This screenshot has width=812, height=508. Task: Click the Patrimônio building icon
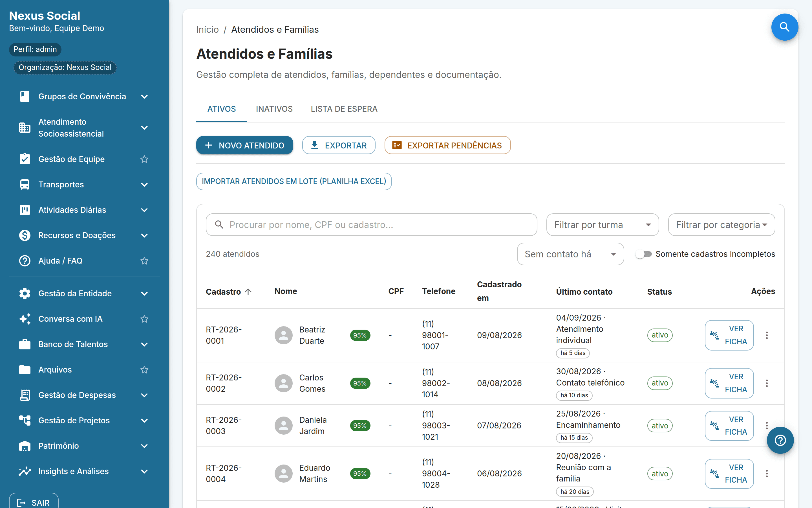click(25, 446)
